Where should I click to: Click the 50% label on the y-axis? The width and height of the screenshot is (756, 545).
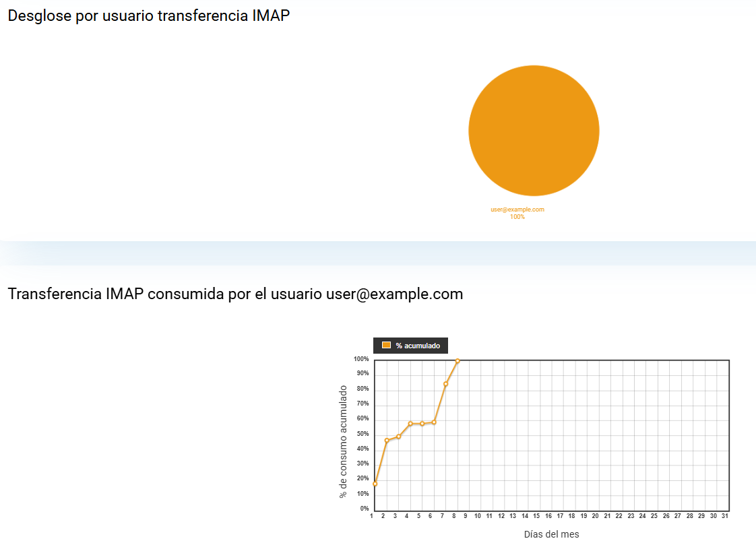(363, 434)
